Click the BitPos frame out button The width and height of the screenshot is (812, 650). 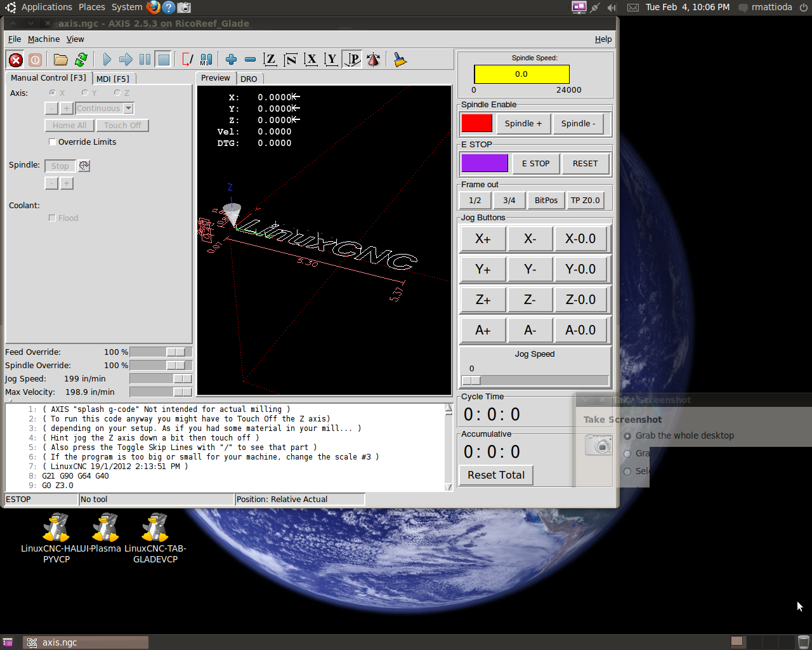point(546,200)
